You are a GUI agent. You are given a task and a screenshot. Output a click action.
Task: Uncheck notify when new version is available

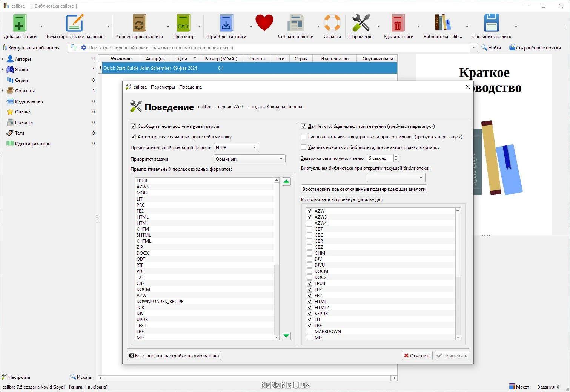(x=133, y=126)
